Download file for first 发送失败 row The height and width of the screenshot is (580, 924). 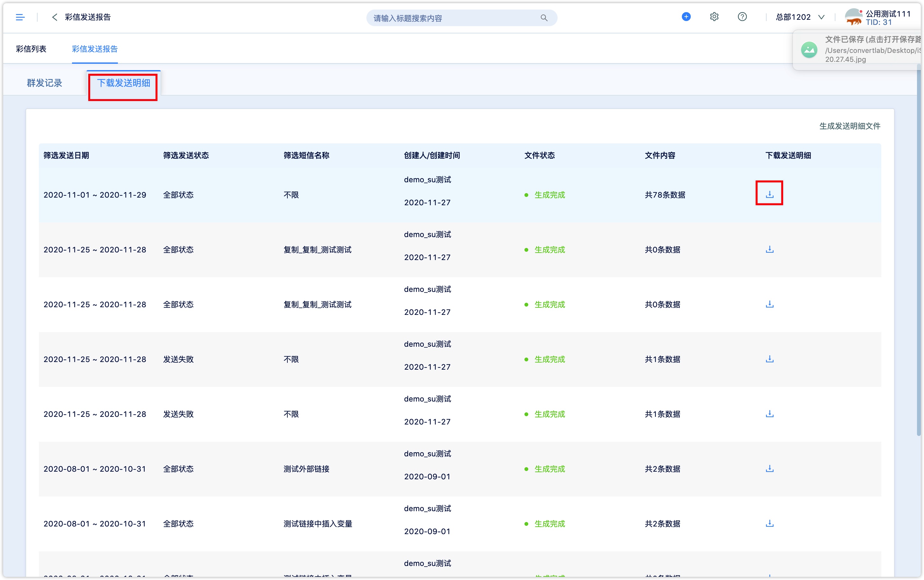pos(769,359)
